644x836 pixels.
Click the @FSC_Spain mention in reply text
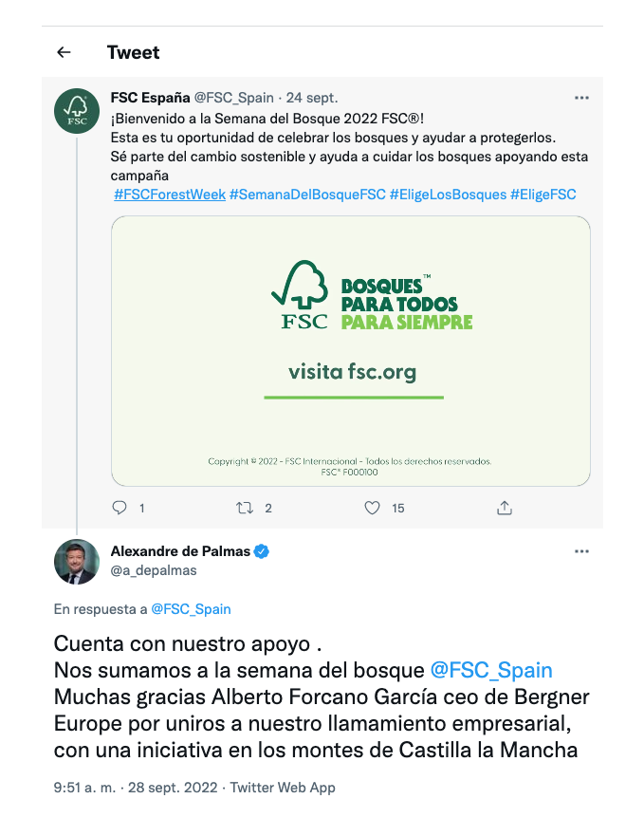(x=491, y=671)
